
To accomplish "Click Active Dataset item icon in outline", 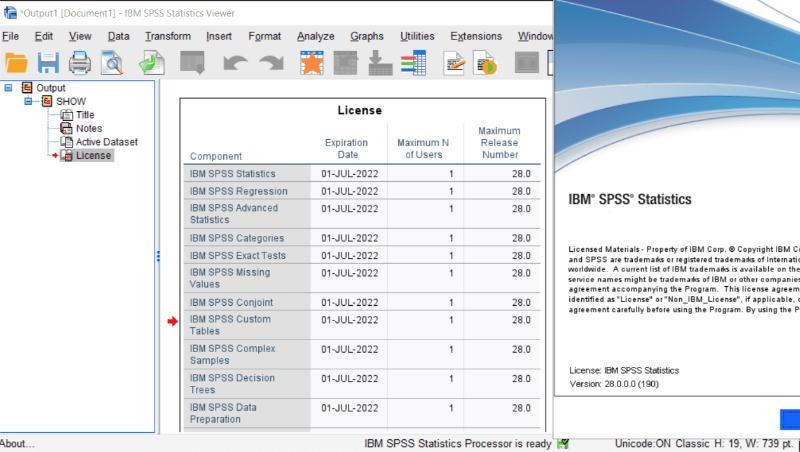I will 66,142.
